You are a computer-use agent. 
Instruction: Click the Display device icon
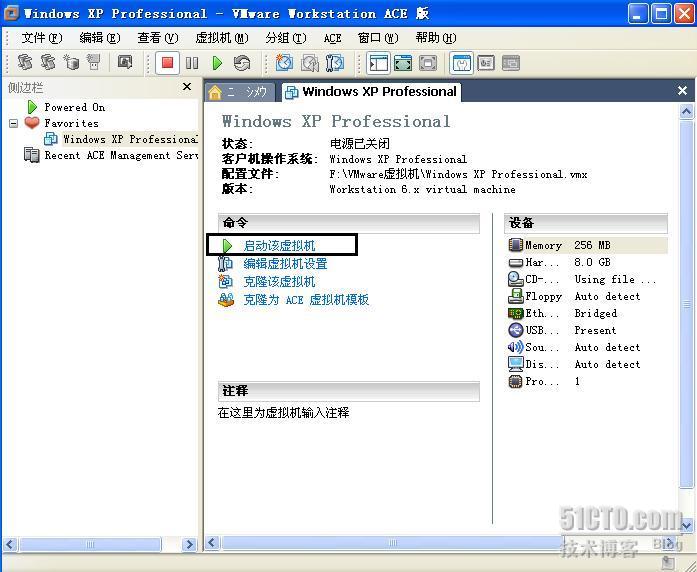tap(515, 364)
